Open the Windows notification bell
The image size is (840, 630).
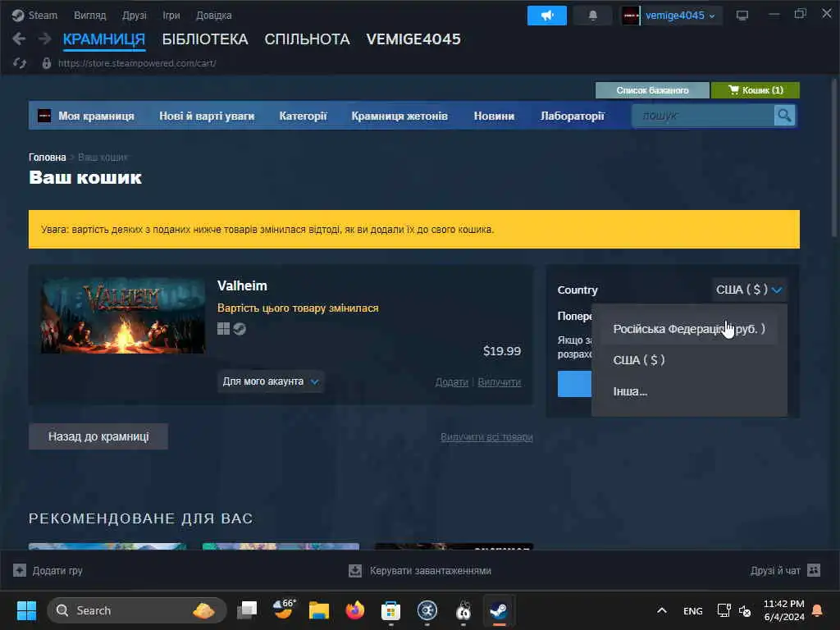pos(818,610)
